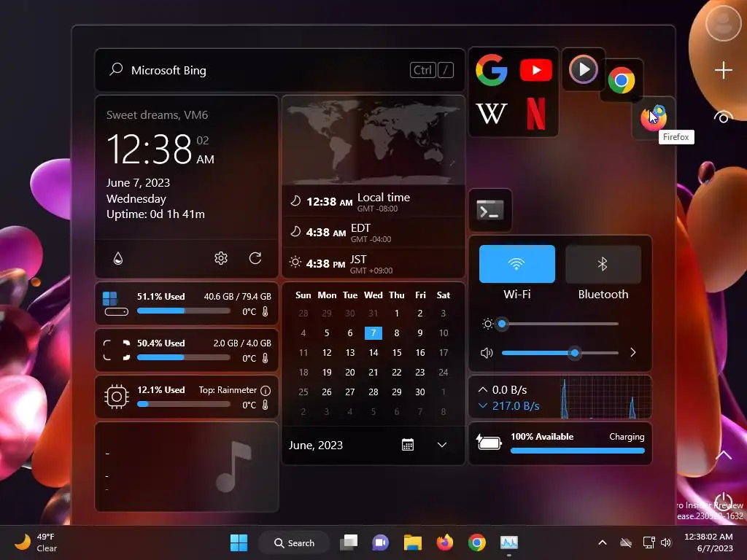Launch the Firefox shortcut in the widget panel
Screen dimensions: 747x560
point(653,117)
